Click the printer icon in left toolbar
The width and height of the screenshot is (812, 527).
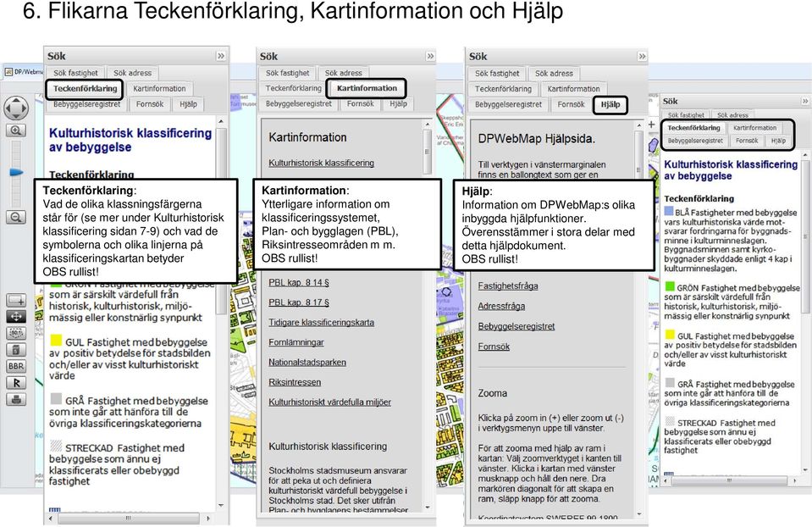click(16, 400)
